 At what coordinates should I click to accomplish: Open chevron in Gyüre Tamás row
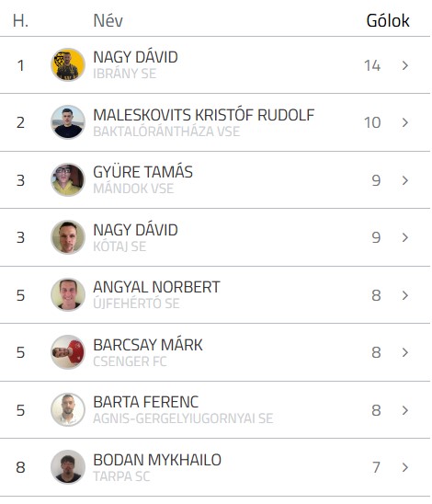coord(405,180)
